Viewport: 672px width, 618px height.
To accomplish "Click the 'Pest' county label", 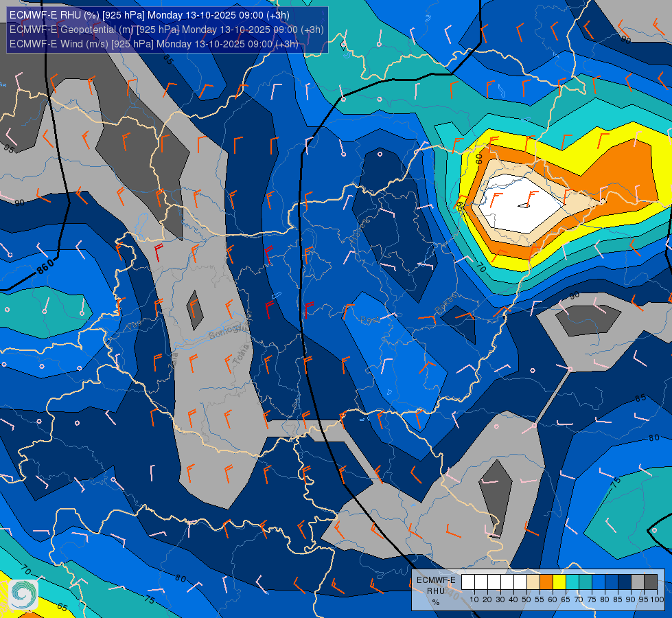I will [x=369, y=320].
